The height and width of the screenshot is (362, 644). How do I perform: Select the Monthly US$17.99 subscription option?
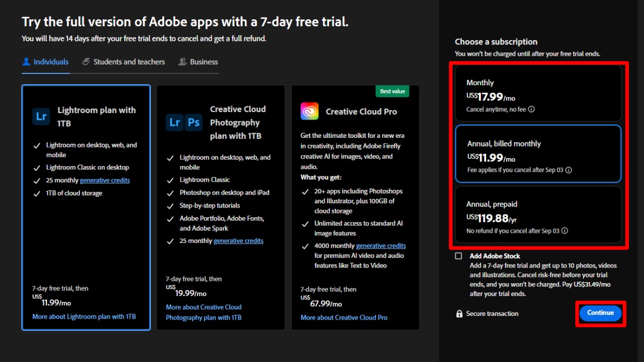click(538, 94)
